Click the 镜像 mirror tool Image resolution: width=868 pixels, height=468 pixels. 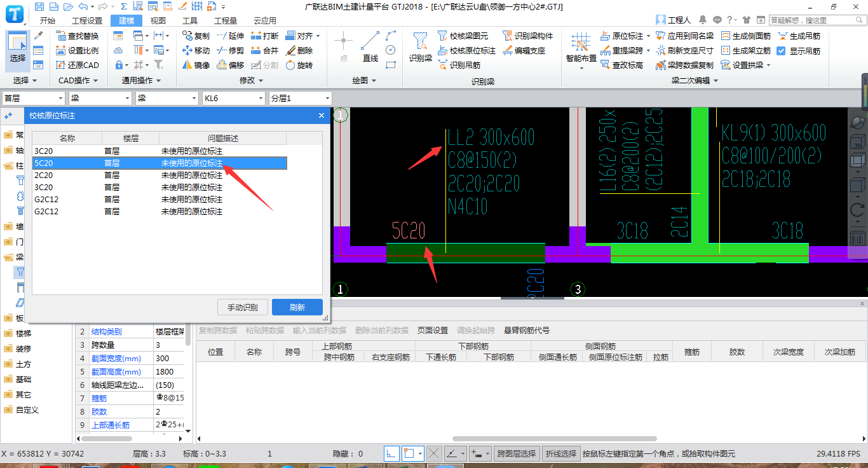point(196,65)
